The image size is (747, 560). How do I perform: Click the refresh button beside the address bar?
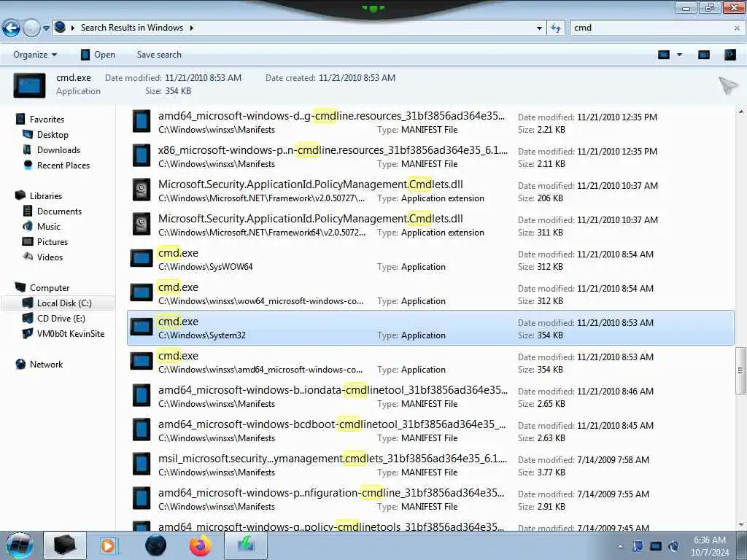point(556,28)
